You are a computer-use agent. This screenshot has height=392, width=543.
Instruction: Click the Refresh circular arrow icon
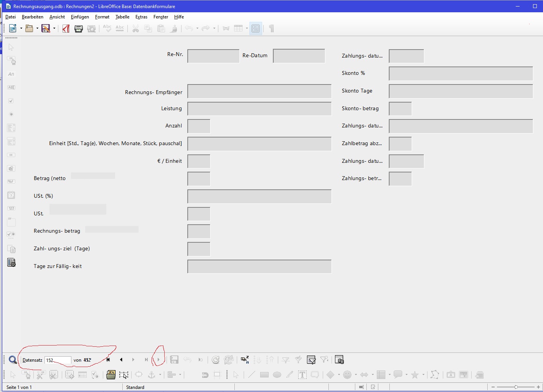tap(216, 360)
